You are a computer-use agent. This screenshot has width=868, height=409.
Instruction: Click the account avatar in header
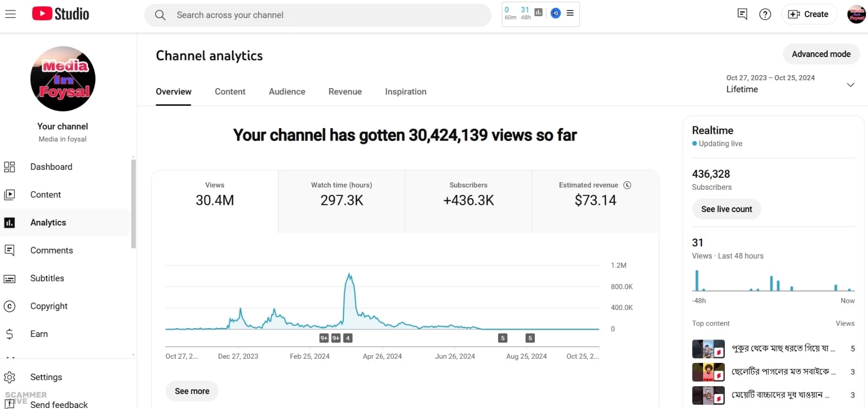tap(856, 15)
